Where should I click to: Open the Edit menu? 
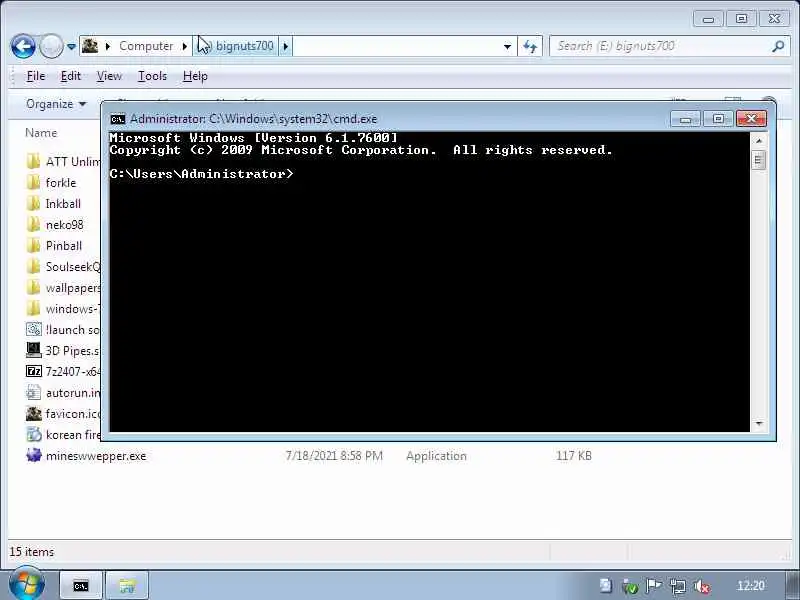(x=70, y=76)
